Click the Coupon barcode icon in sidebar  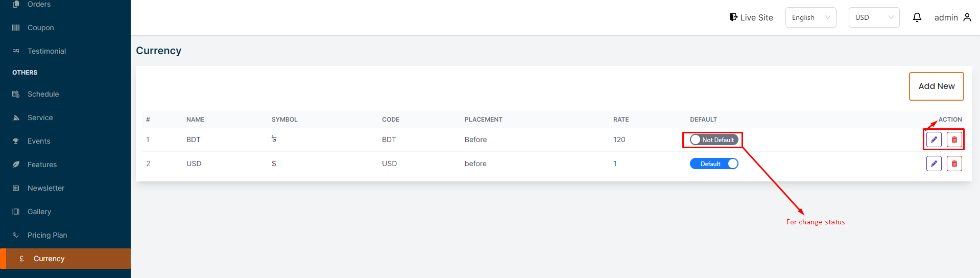pyautogui.click(x=16, y=28)
